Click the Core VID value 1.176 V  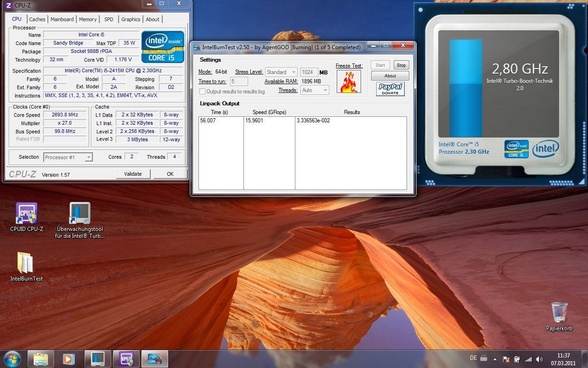point(123,59)
